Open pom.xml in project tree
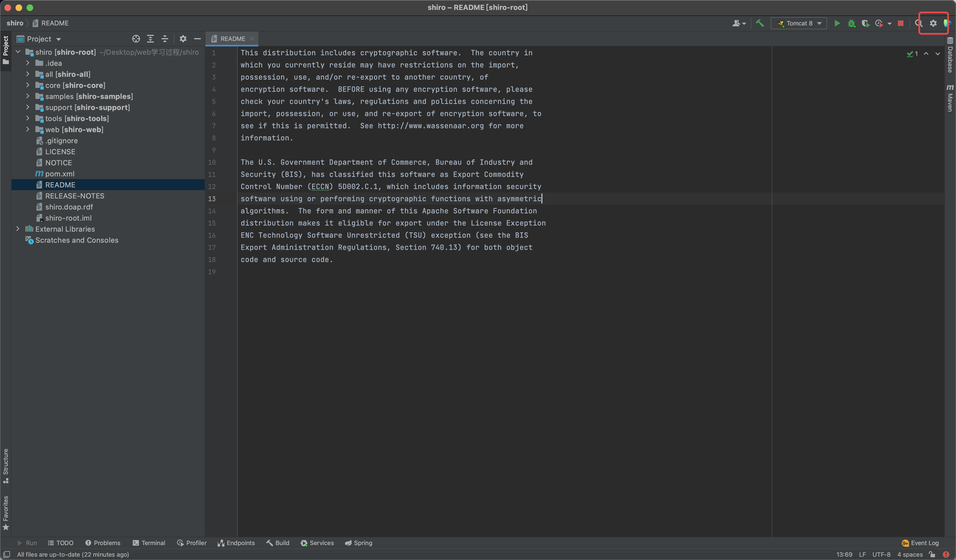The image size is (956, 560). tap(59, 174)
